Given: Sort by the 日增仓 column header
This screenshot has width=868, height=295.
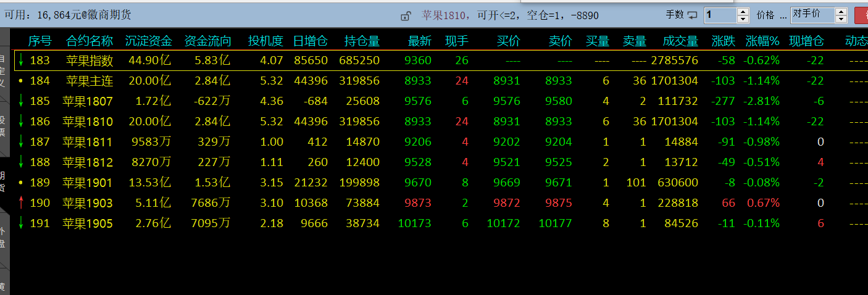Looking at the screenshot, I should point(310,41).
